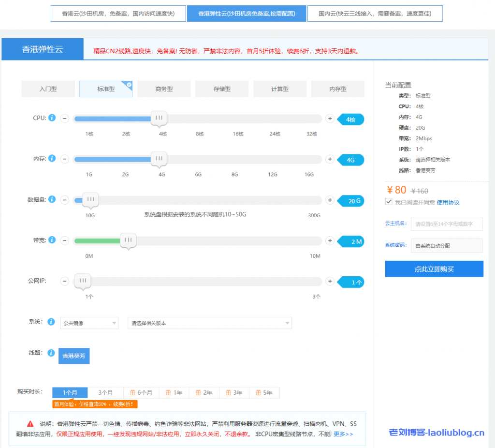Switch to the 国内云 product tab
This screenshot has height=448, width=495.
click(375, 14)
